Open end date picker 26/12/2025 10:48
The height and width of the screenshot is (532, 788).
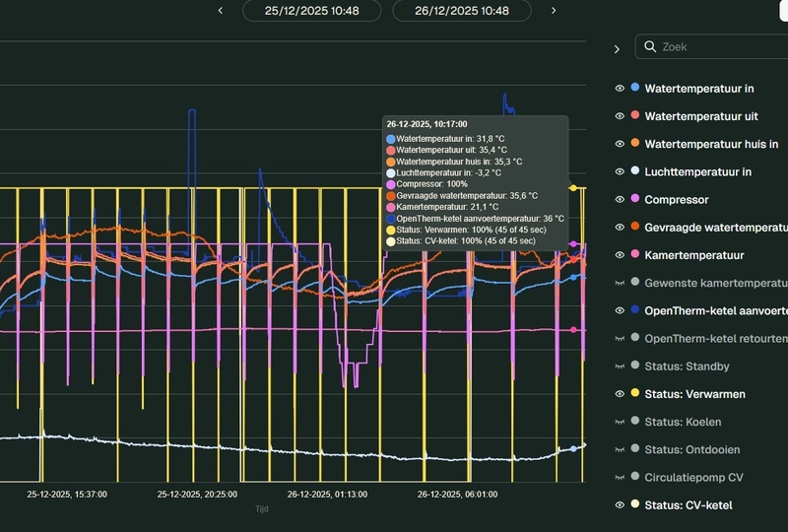click(462, 11)
